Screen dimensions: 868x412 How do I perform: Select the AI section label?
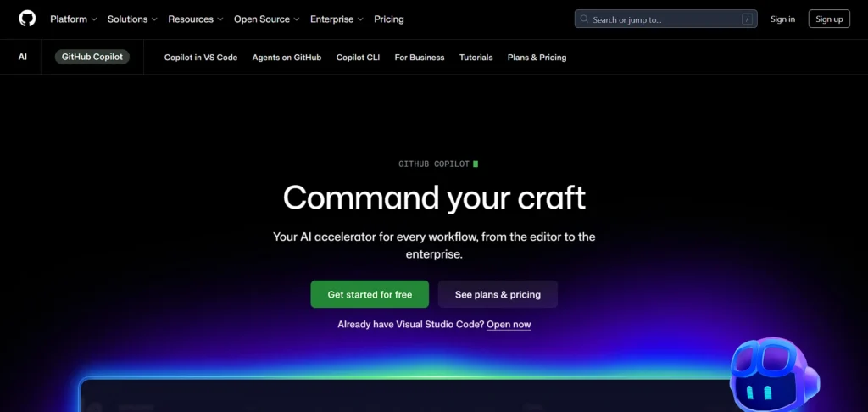[x=23, y=57]
